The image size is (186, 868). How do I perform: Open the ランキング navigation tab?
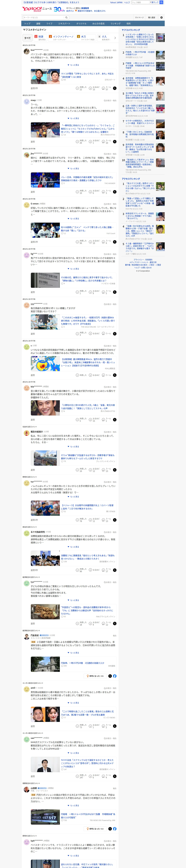115,24
